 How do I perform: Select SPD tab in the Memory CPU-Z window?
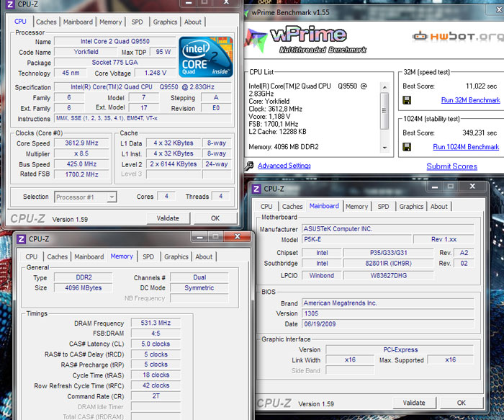[x=148, y=256]
